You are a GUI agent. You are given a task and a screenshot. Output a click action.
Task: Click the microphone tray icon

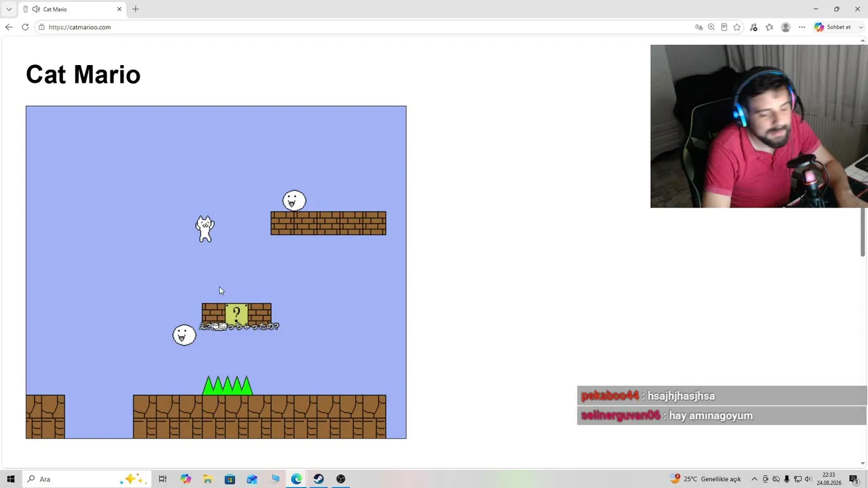point(787,479)
